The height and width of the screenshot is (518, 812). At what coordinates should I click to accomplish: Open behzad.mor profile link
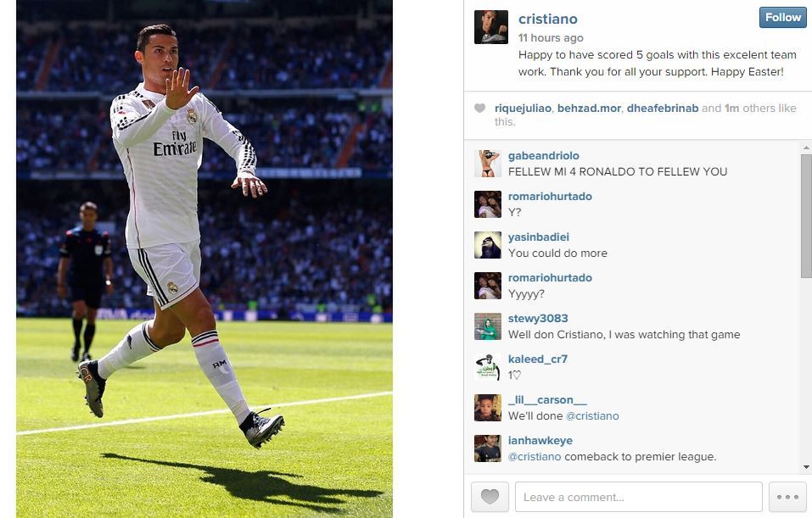pos(589,109)
